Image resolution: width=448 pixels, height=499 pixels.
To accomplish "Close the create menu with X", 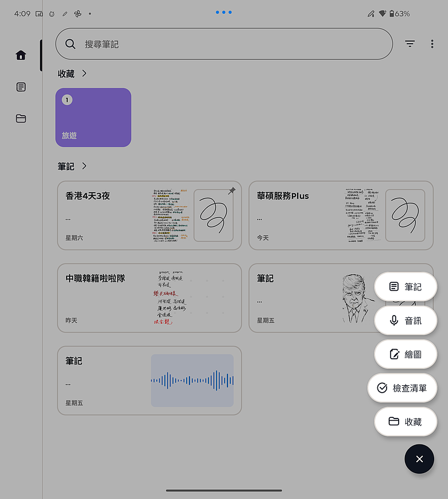I will pyautogui.click(x=419, y=459).
